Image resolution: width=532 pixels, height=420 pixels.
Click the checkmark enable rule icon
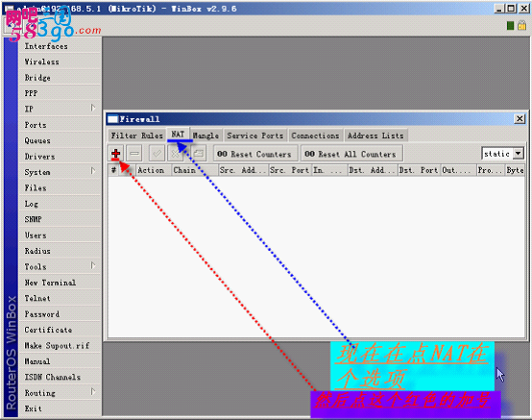point(157,154)
